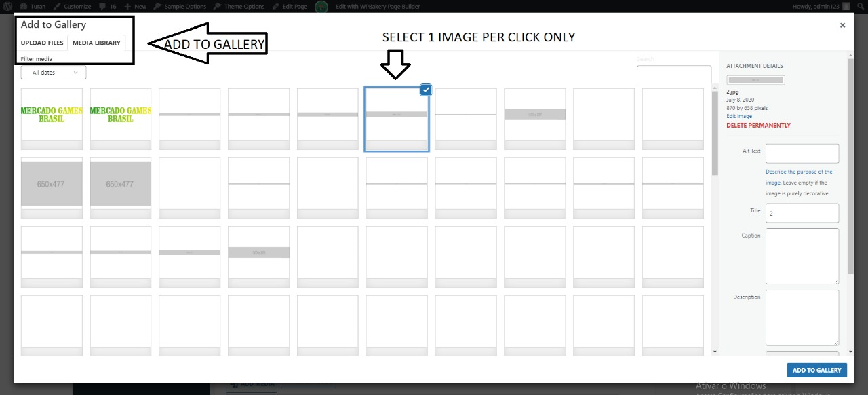This screenshot has width=868, height=395.
Task: Click the Delete Permanently link
Action: point(758,126)
